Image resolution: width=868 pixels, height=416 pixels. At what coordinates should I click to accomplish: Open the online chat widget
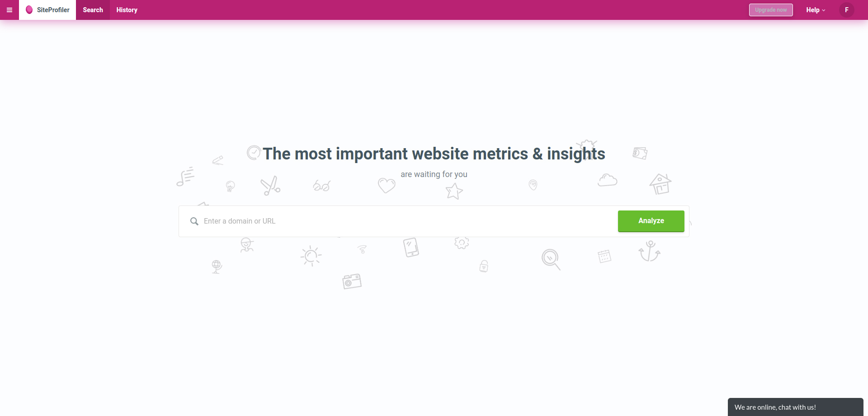coord(796,407)
